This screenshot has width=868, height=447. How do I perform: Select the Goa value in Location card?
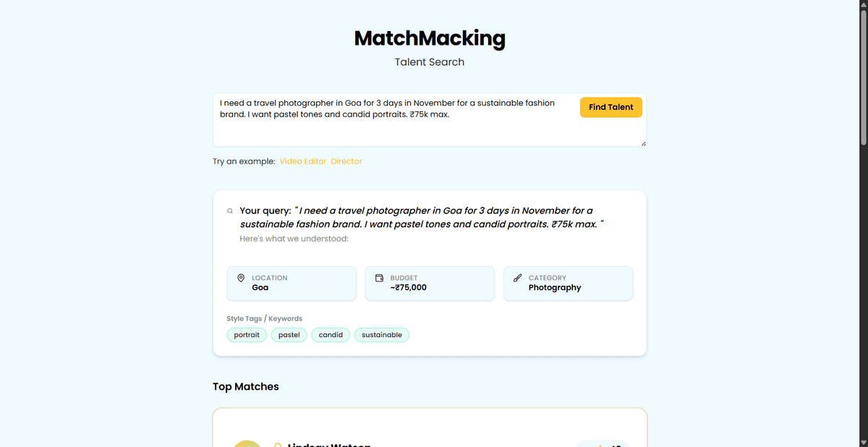click(259, 287)
